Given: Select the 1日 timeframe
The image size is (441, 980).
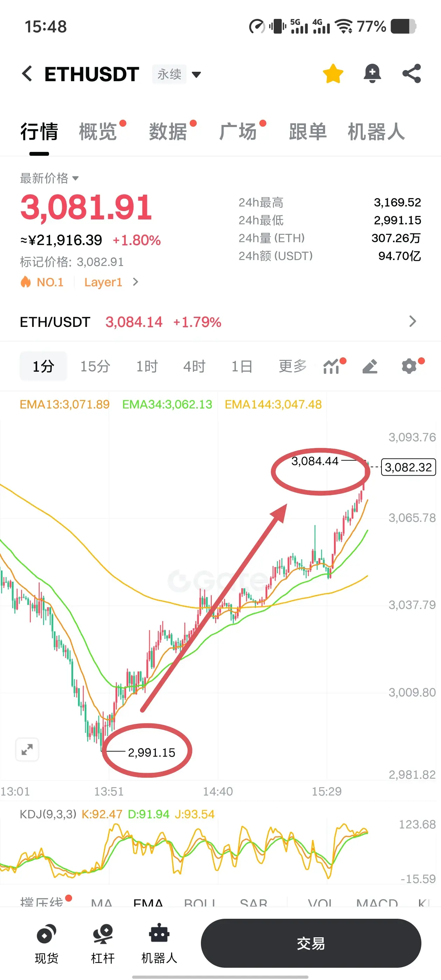Looking at the screenshot, I should 242,366.
